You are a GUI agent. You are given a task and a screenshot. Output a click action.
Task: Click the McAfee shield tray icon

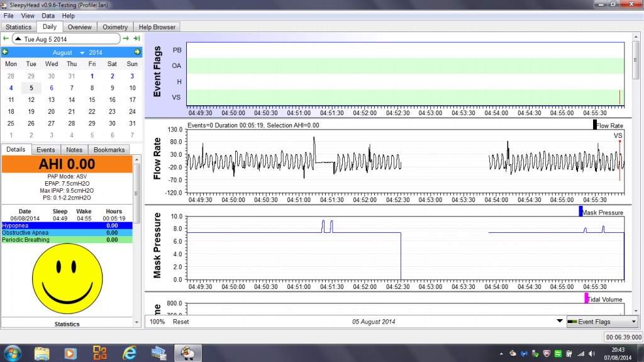tap(547, 353)
